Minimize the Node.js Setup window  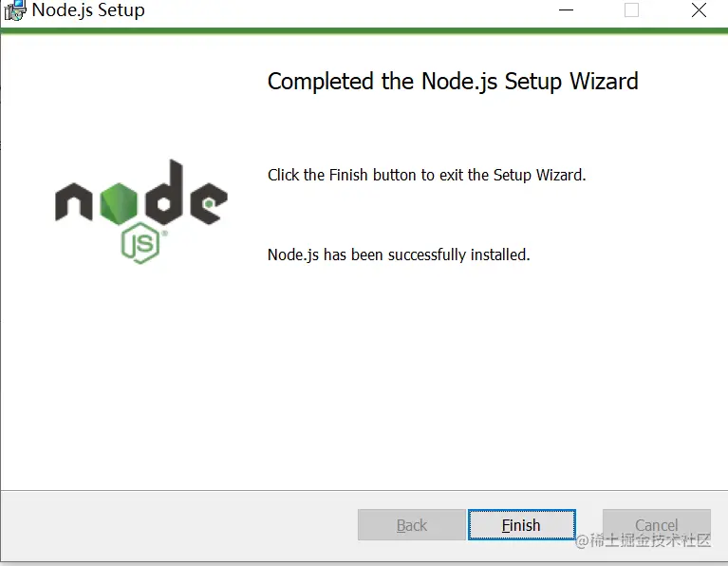click(x=566, y=9)
